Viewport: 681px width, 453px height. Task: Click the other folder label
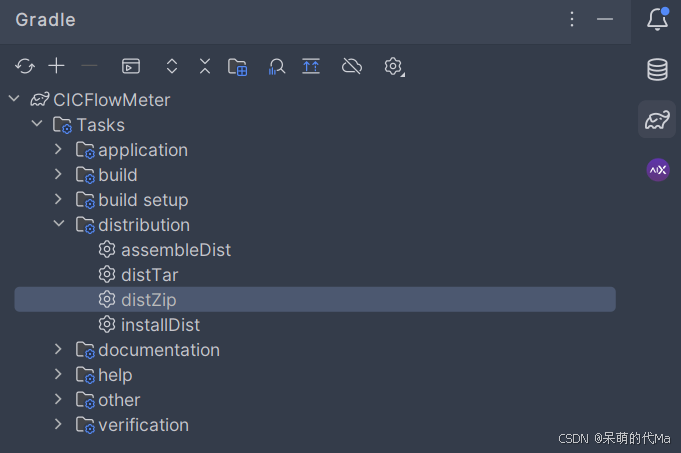tap(119, 400)
